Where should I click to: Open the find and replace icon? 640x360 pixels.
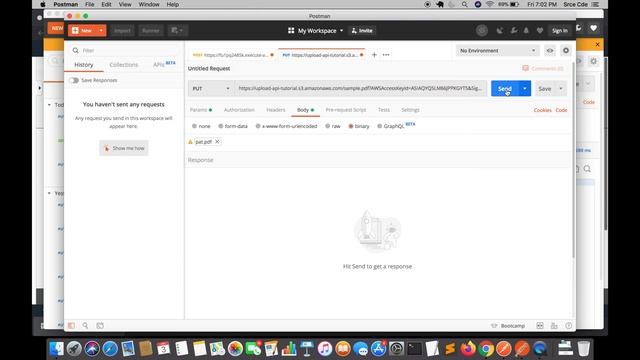(x=85, y=326)
